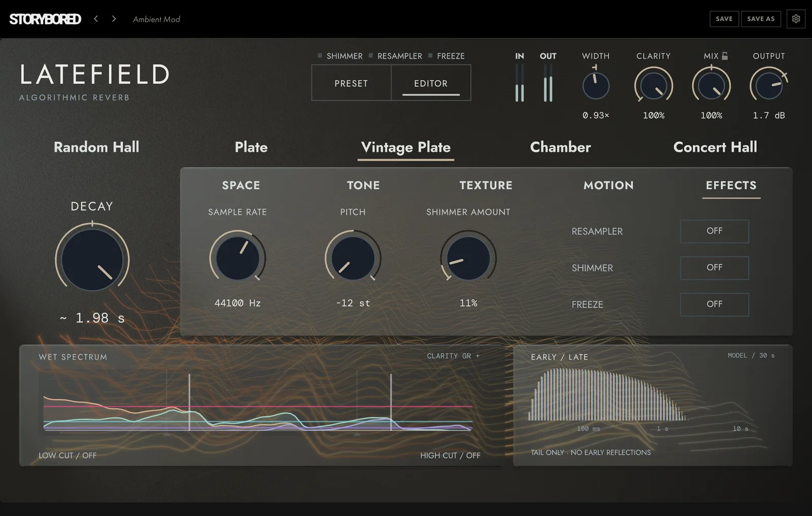Screen dimensions: 812x516
Task: Select the Vintage Plate algorithm
Action: (406, 147)
